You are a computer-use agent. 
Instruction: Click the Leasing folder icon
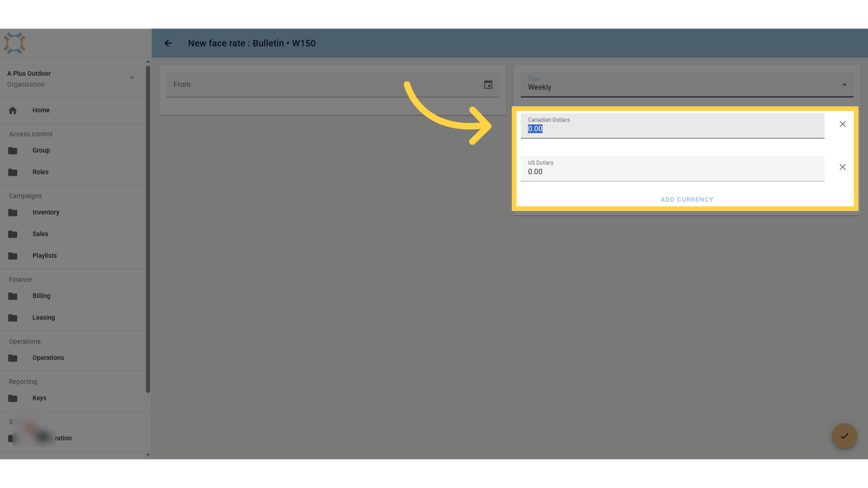13,318
